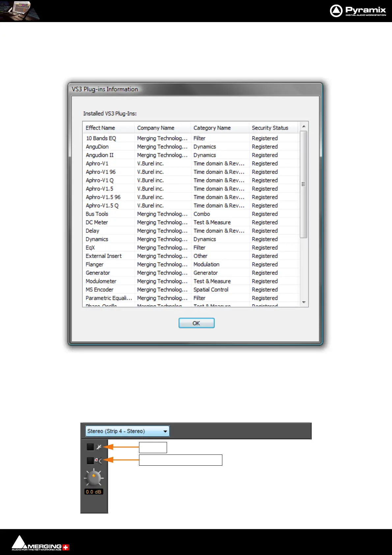Viewport: 392px width, 555px height.
Task: Sort by the Category Name column header
Action: [220, 128]
